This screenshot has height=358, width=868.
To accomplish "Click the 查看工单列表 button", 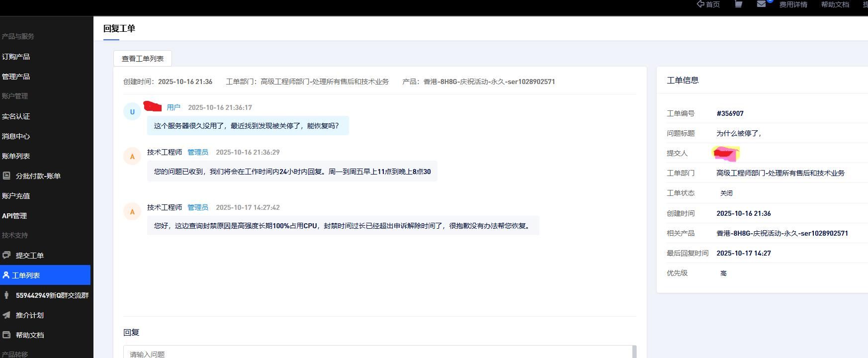I will [143, 59].
